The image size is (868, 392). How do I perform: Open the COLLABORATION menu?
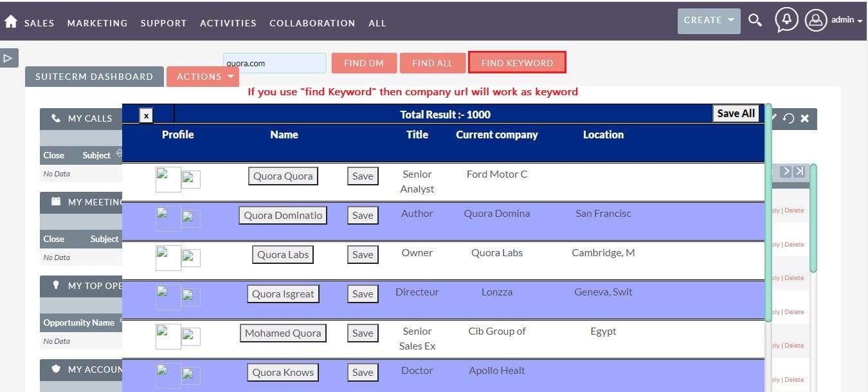(312, 23)
